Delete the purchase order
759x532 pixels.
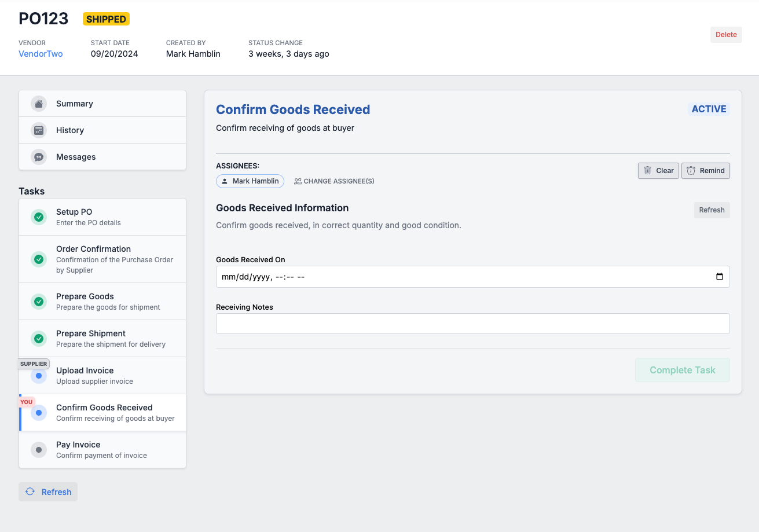tap(726, 35)
